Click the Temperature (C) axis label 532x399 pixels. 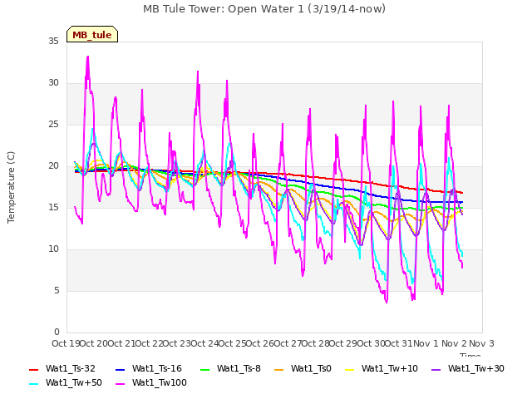[11, 187]
